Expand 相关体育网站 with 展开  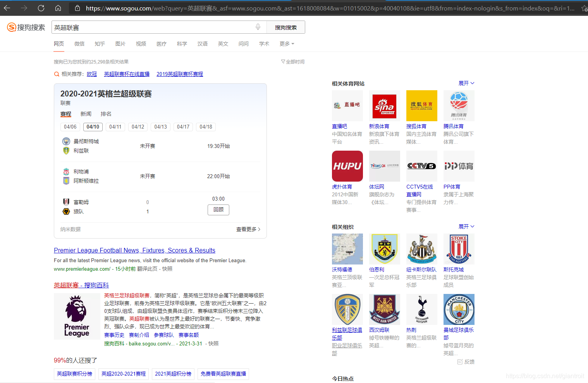(466, 83)
